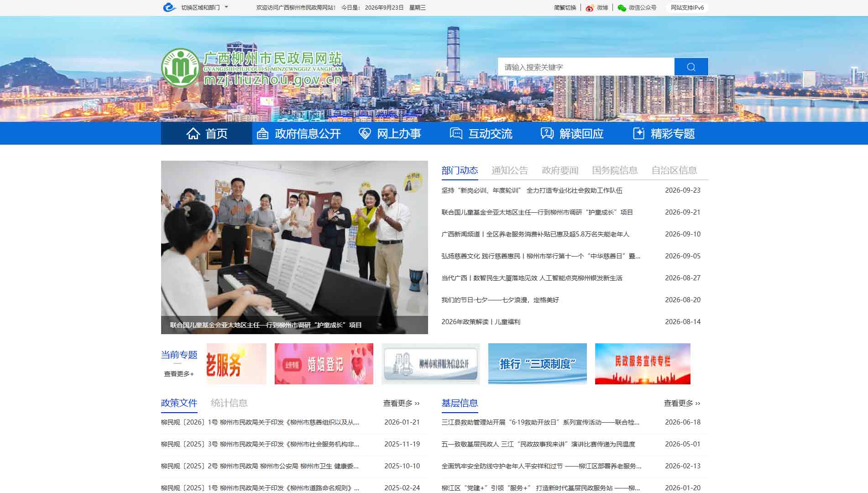Open article 广西新闻频道 养老服务消费补贴

pos(535,234)
